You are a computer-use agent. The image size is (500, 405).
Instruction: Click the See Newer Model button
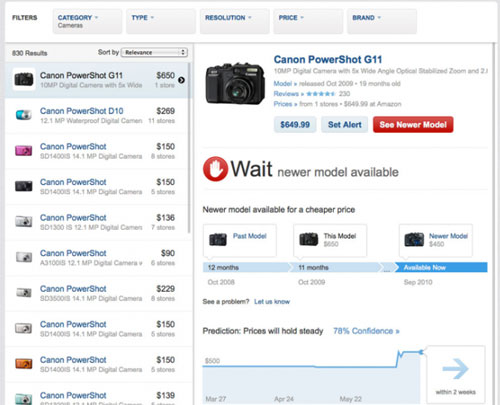[413, 125]
